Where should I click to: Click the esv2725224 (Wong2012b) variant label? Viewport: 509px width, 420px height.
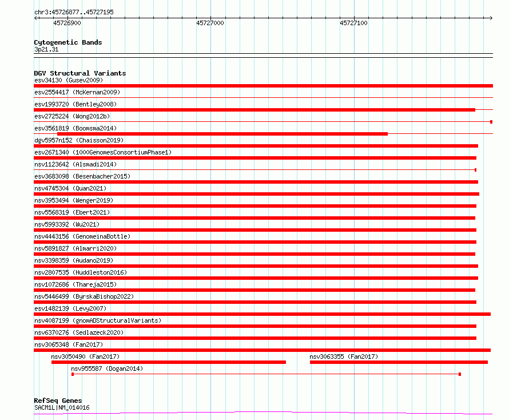point(72,116)
